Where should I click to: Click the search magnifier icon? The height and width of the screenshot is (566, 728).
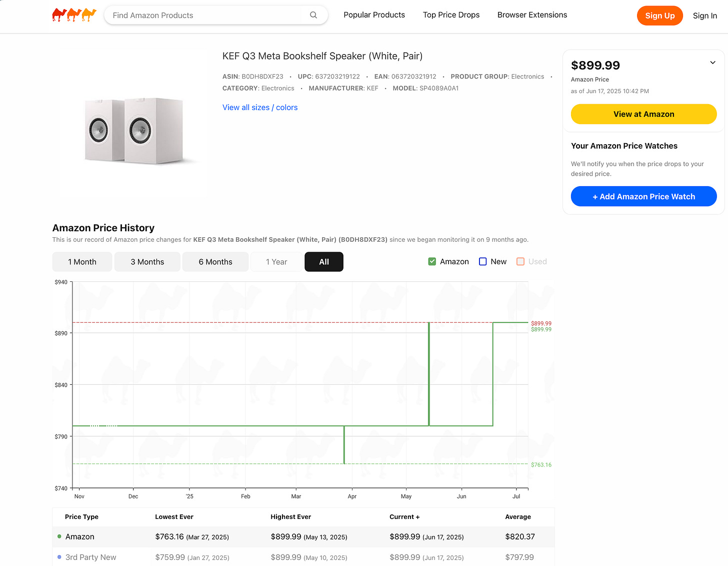(x=313, y=15)
